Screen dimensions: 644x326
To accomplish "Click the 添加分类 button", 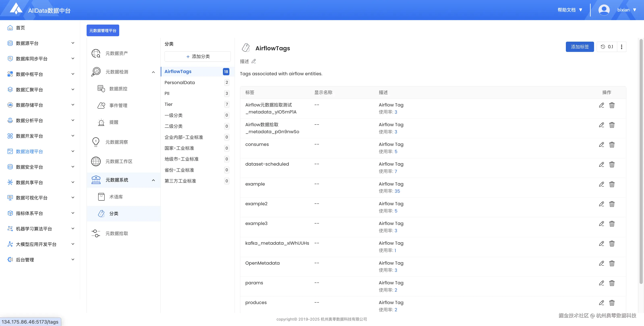I will pyautogui.click(x=197, y=57).
